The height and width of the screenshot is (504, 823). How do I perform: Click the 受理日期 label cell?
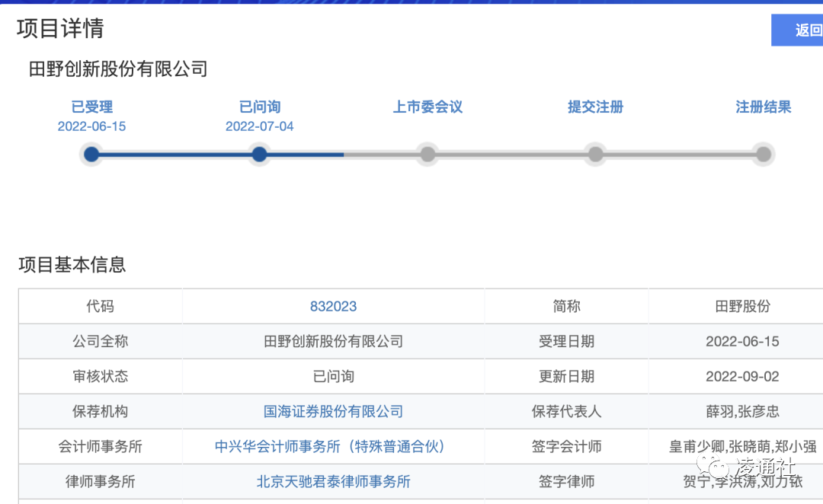[x=566, y=341]
